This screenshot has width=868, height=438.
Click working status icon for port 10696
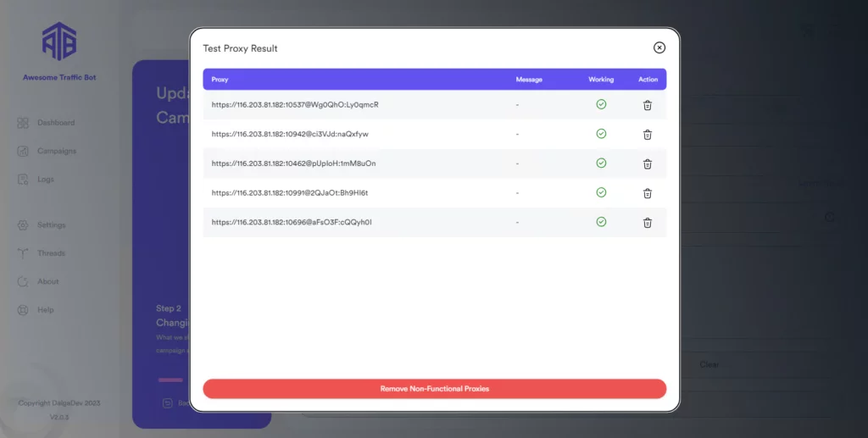(601, 222)
